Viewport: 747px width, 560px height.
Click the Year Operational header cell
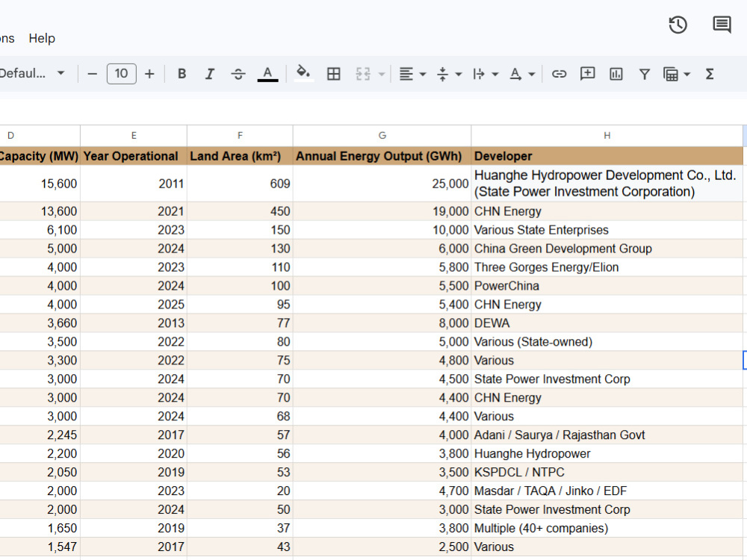point(134,156)
